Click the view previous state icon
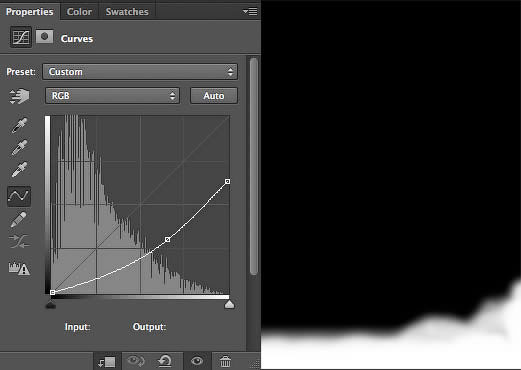This screenshot has width=521, height=370. point(136,361)
